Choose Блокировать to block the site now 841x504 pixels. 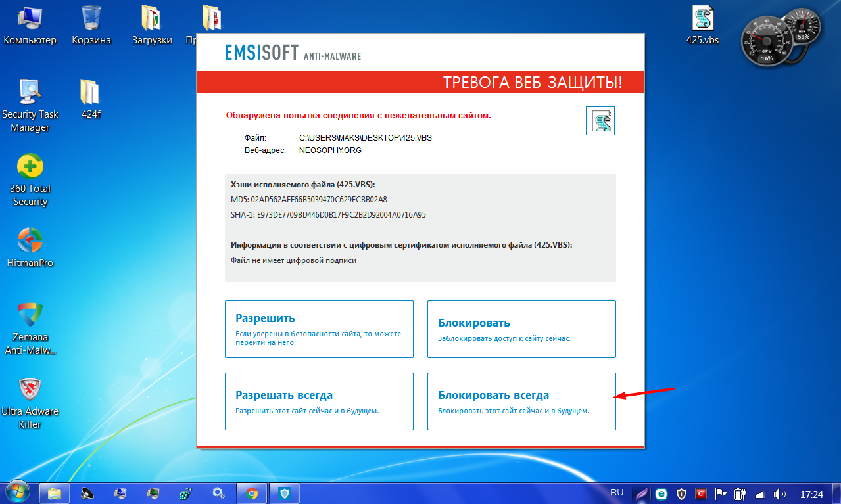[x=521, y=329]
